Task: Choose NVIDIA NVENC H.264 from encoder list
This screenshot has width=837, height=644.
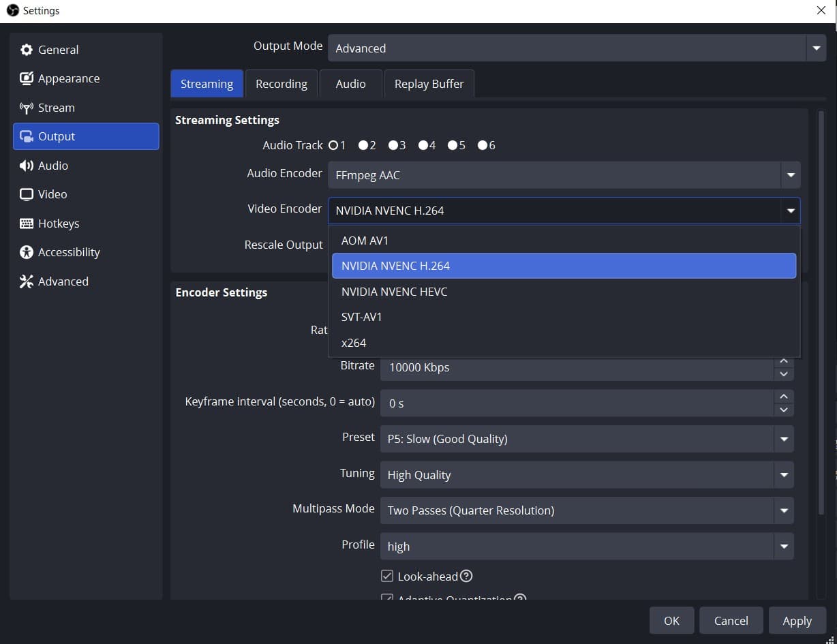Action: pyautogui.click(x=564, y=266)
